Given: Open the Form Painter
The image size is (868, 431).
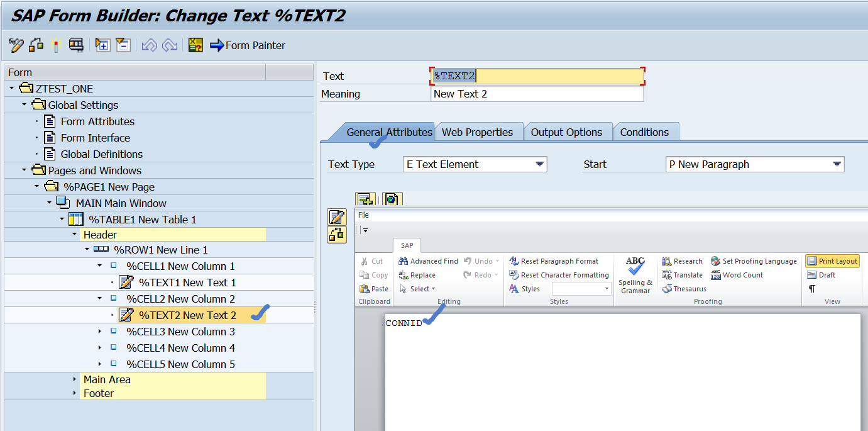Looking at the screenshot, I should 248,45.
